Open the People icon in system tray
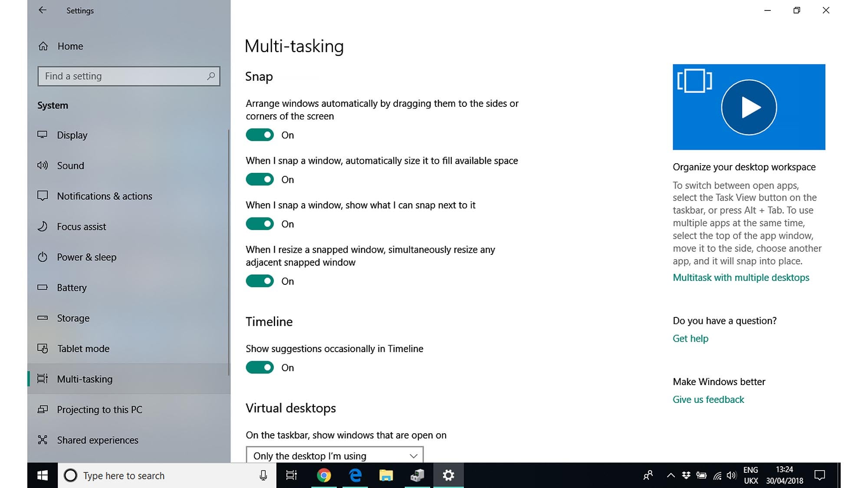The width and height of the screenshot is (868, 488). [x=648, y=475]
